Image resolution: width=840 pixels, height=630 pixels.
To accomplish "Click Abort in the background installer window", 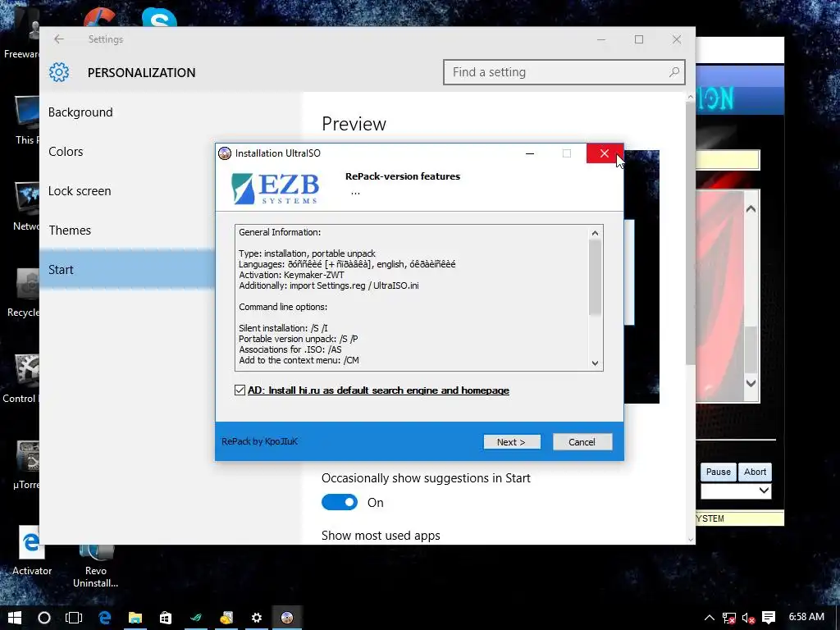I will 755,472.
